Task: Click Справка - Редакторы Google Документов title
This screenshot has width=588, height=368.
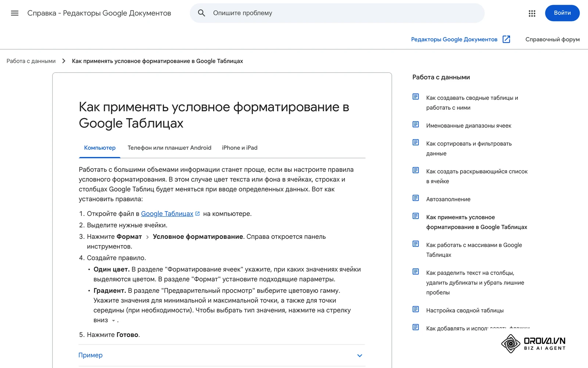Action: click(x=99, y=13)
